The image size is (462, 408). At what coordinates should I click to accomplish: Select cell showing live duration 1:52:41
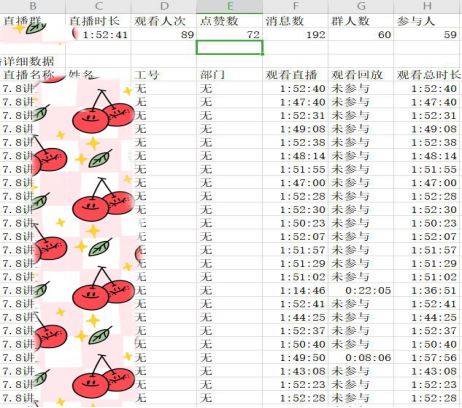pyautogui.click(x=98, y=34)
